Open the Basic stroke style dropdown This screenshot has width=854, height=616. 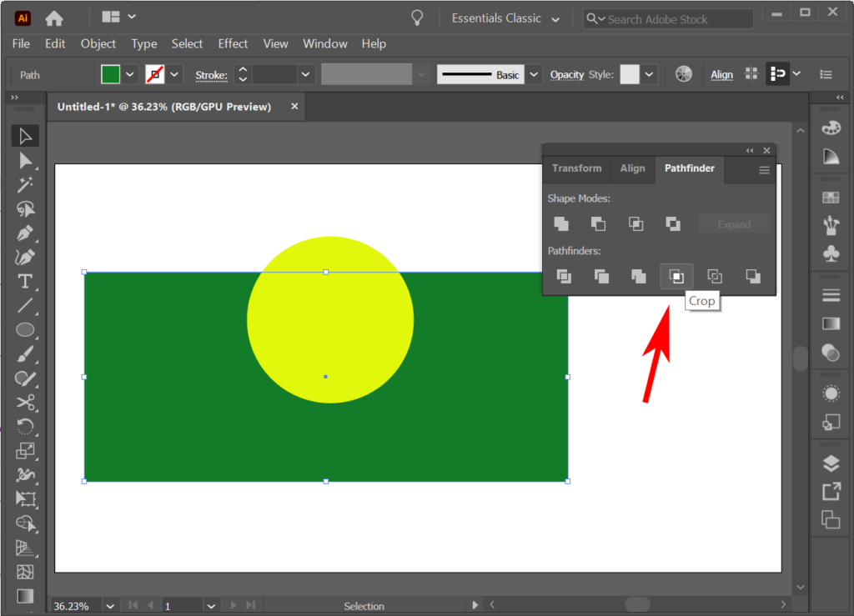pyautogui.click(x=533, y=73)
